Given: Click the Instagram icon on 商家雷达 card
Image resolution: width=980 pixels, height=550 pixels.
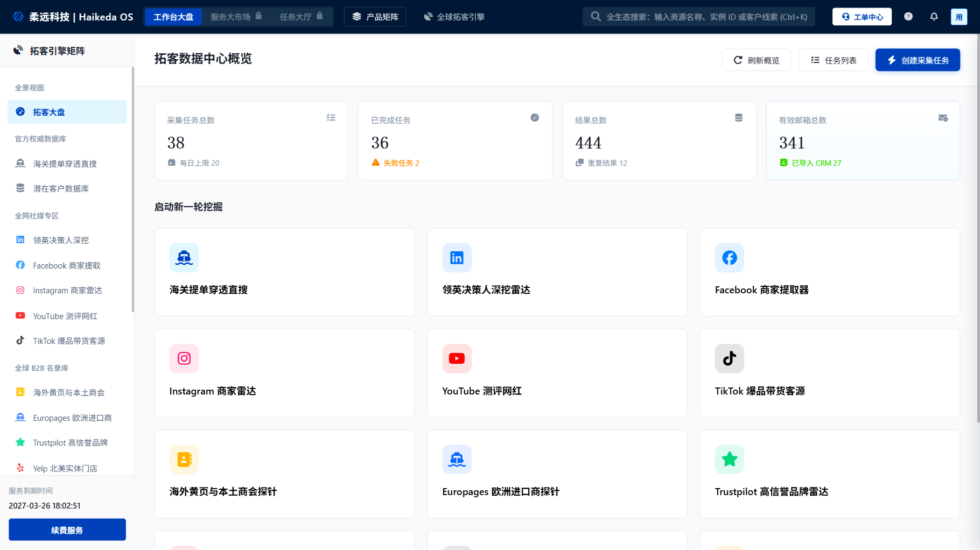Looking at the screenshot, I should [184, 358].
